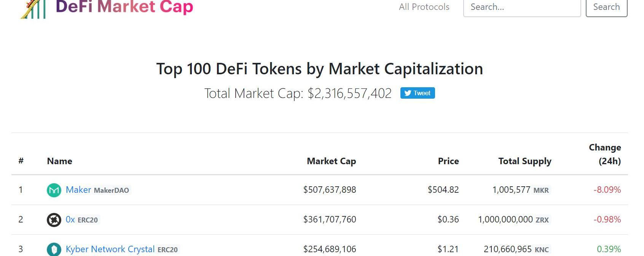
Task: Click the Name column header
Action: pyautogui.click(x=60, y=161)
